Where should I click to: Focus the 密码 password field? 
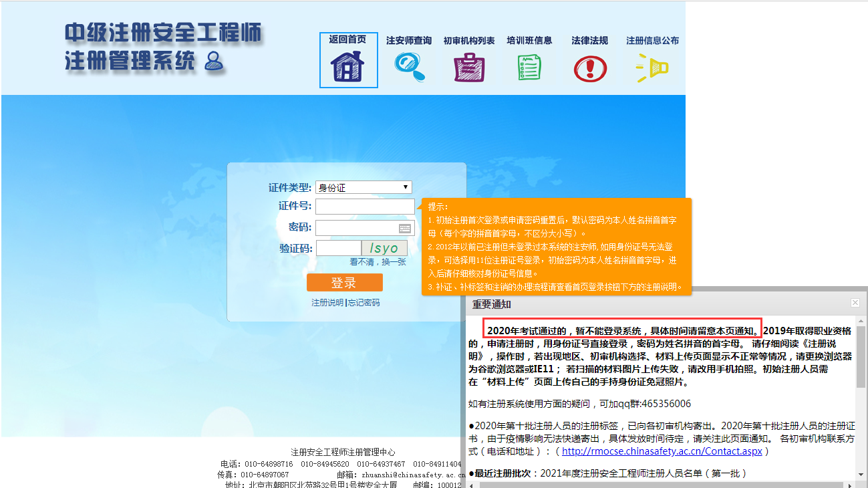pyautogui.click(x=357, y=228)
